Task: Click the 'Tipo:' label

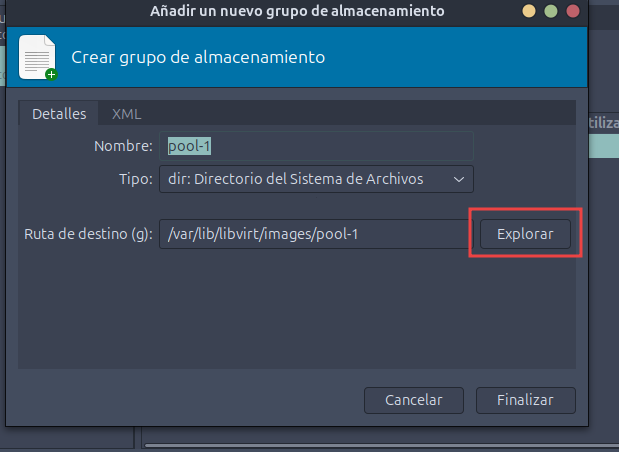Action: [134, 179]
